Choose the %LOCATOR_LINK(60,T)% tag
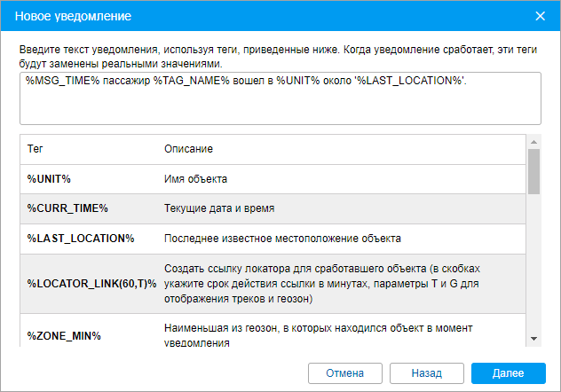This screenshot has height=392, width=561. 91,283
